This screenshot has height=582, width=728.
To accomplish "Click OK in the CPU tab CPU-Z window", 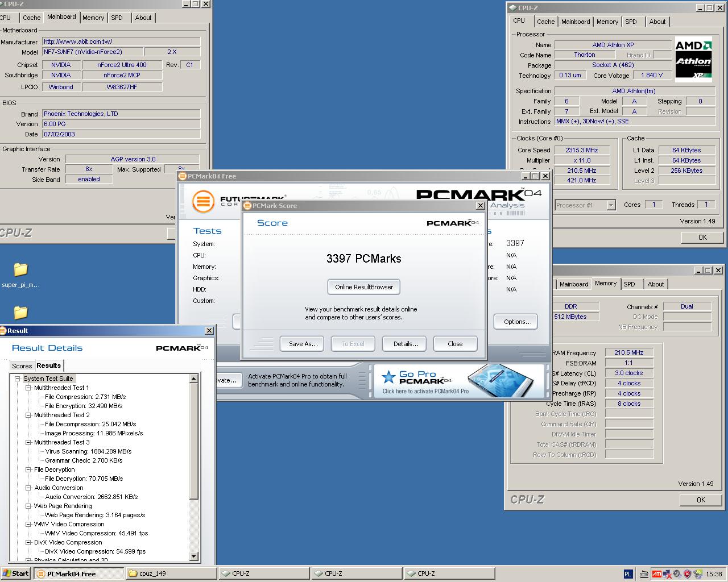I will [702, 237].
